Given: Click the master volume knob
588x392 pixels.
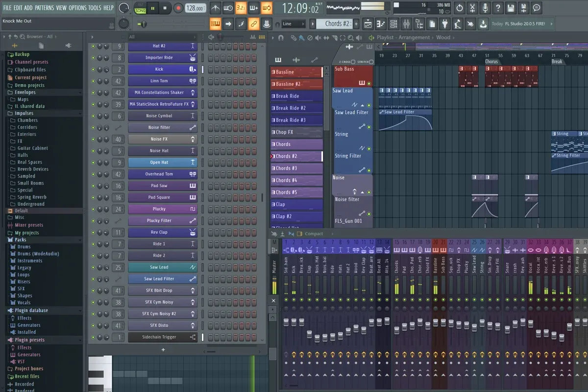Looking at the screenshot, I should (124, 8).
